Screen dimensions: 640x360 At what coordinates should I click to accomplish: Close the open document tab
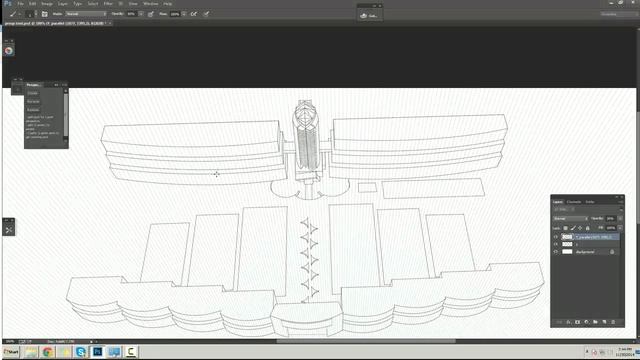click(x=110, y=23)
